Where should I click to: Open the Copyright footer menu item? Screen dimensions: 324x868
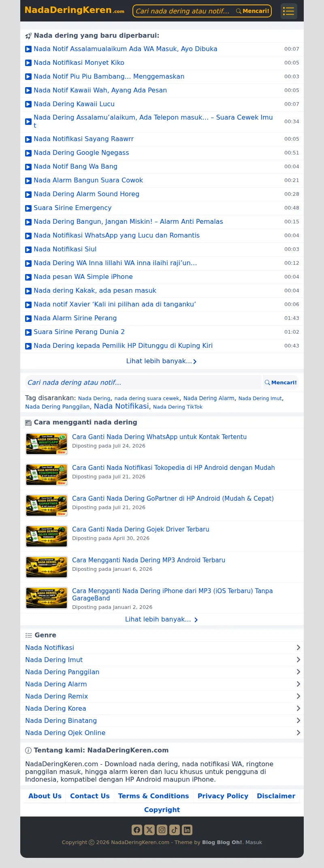point(162,810)
